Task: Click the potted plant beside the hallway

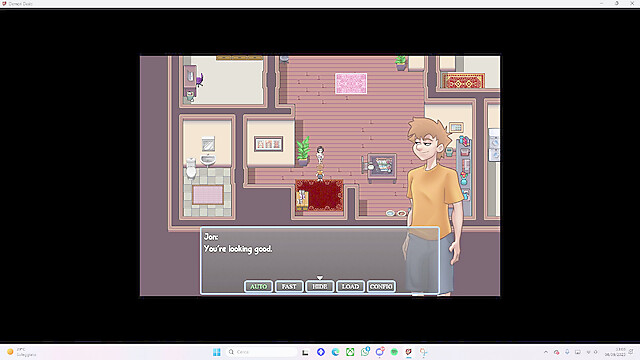Action: pyautogui.click(x=303, y=151)
